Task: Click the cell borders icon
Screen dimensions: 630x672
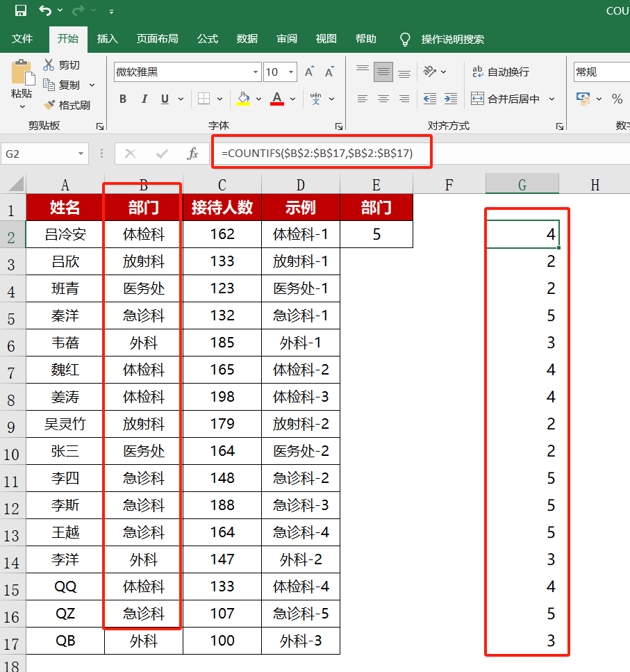Action: 204,99
